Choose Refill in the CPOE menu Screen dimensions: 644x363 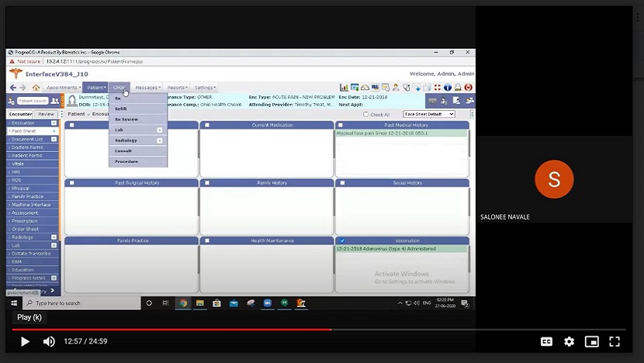(138, 109)
